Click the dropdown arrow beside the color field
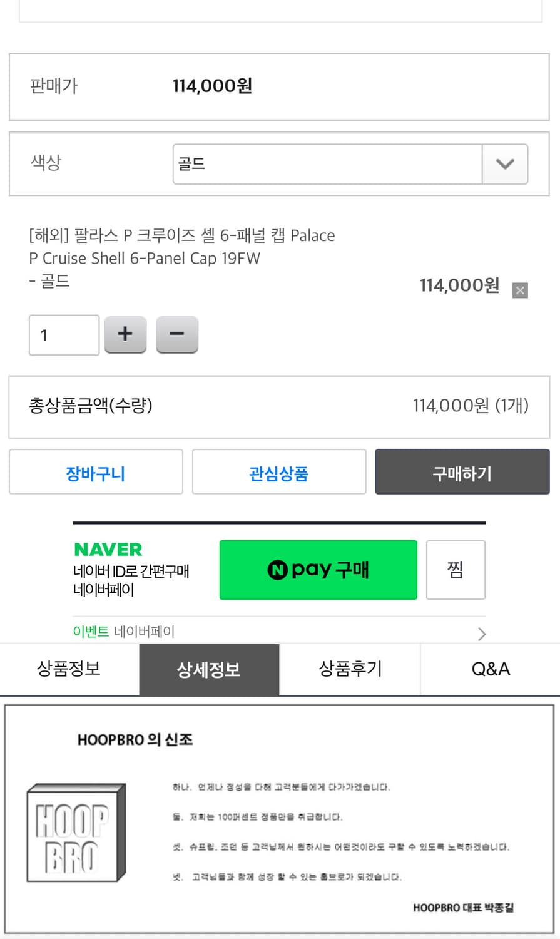Screen dimensions: 560x939 point(505,163)
